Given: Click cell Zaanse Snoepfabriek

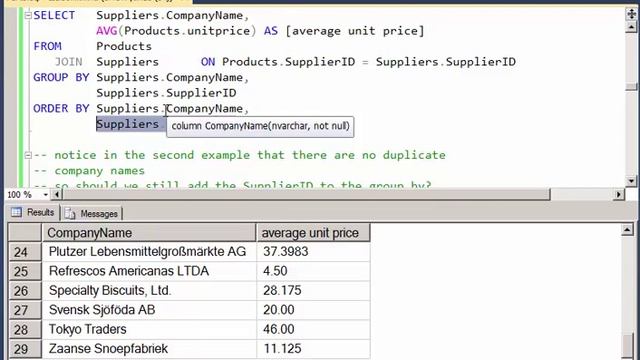Looking at the screenshot, I should [149, 349].
